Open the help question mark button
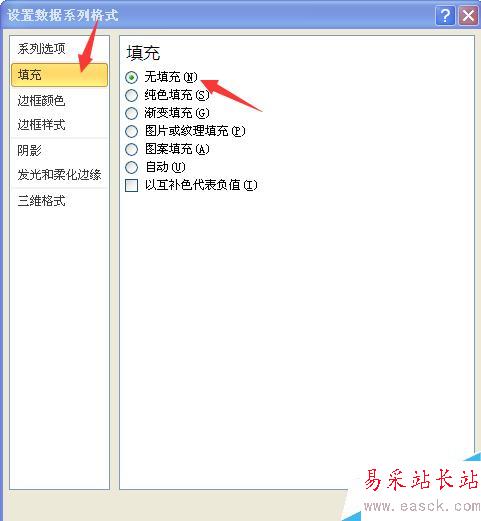This screenshot has height=521, width=481. 445,15
